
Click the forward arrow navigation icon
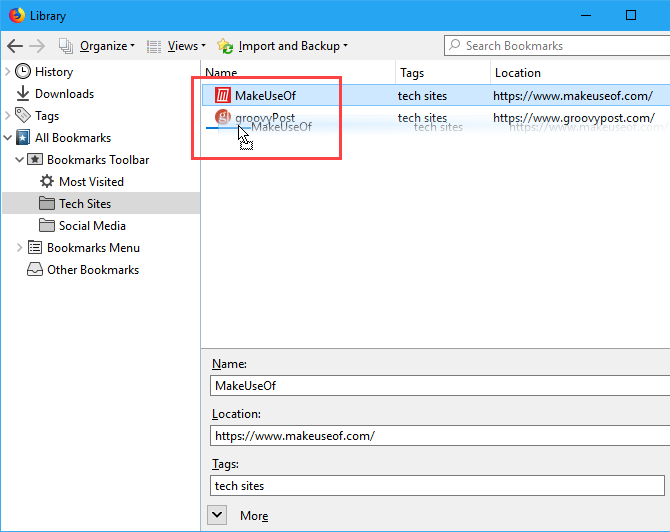click(x=38, y=46)
